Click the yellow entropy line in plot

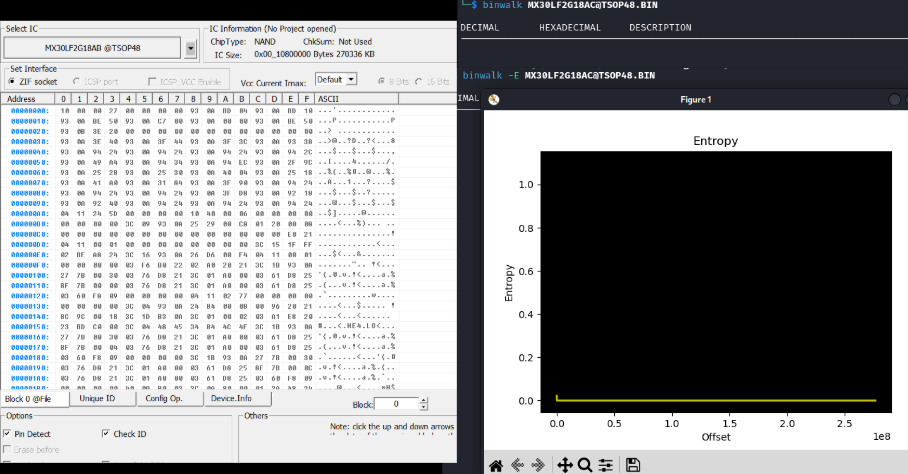tap(700, 401)
